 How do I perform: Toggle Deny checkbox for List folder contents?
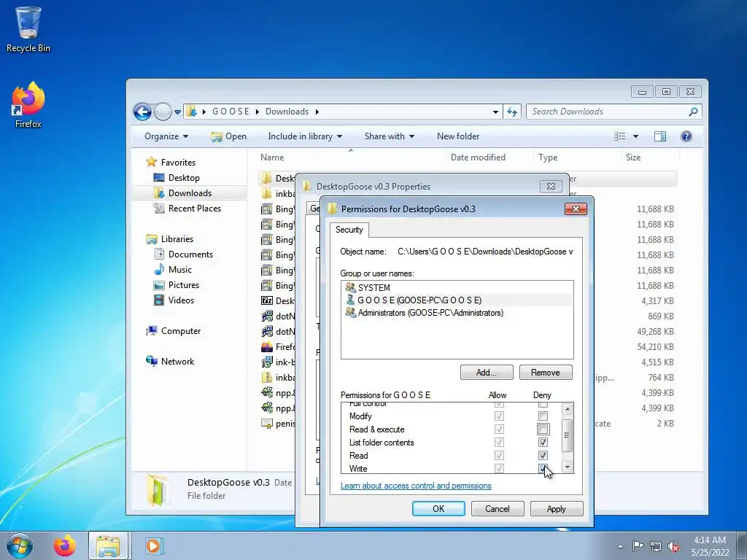(x=543, y=443)
